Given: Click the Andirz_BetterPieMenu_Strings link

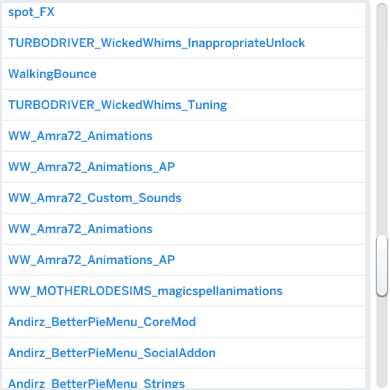Looking at the screenshot, I should tap(96, 383).
